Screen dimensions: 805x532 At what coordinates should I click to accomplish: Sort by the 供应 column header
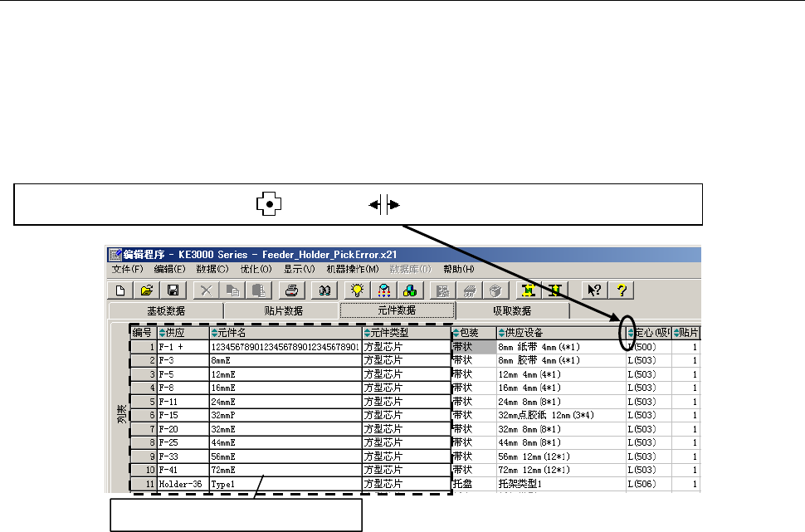[x=183, y=333]
